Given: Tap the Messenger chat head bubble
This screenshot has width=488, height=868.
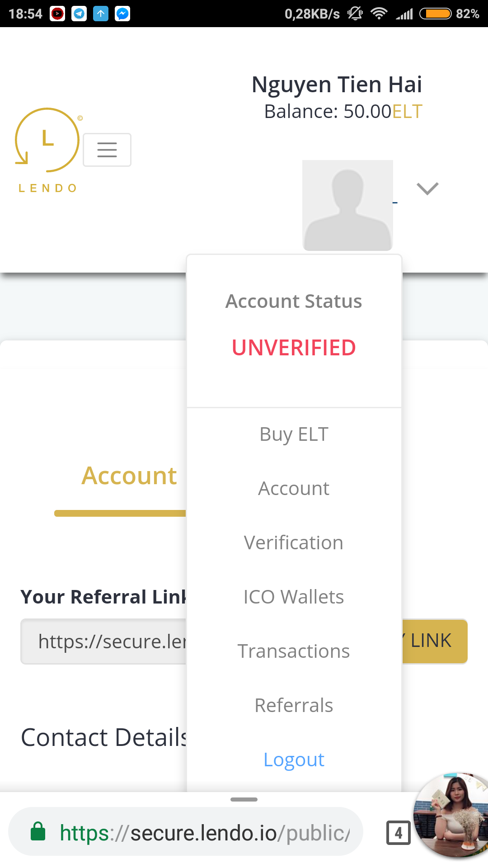Looking at the screenshot, I should [452, 815].
